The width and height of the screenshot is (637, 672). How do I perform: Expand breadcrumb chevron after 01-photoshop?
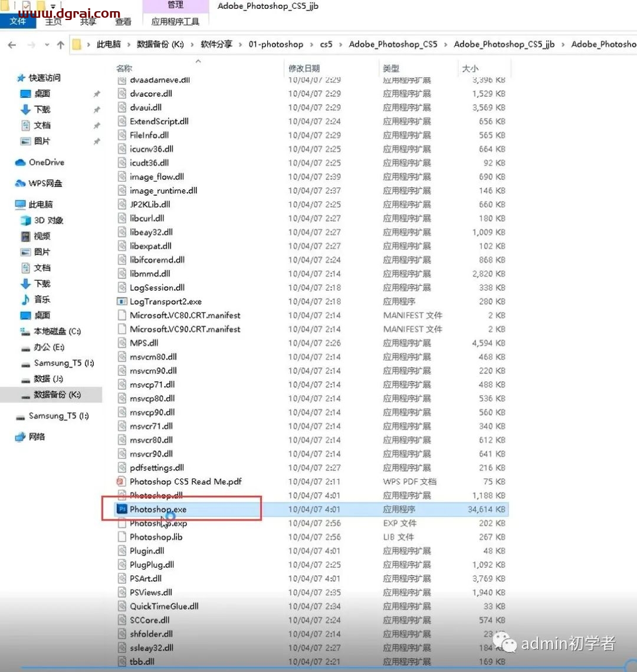coord(311,45)
